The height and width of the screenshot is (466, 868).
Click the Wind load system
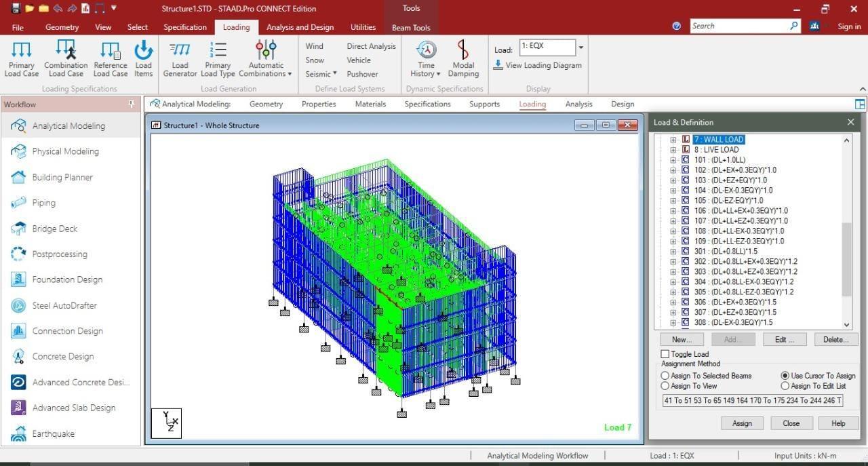click(x=314, y=46)
